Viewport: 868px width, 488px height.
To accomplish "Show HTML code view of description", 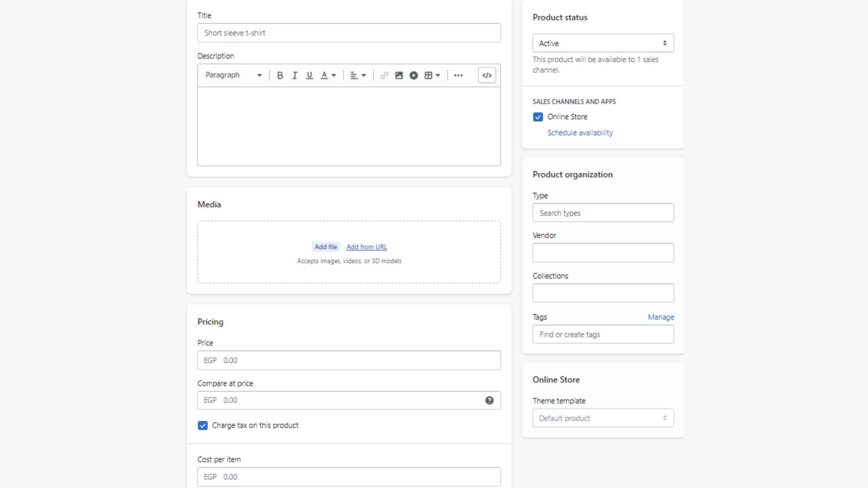I will 487,75.
